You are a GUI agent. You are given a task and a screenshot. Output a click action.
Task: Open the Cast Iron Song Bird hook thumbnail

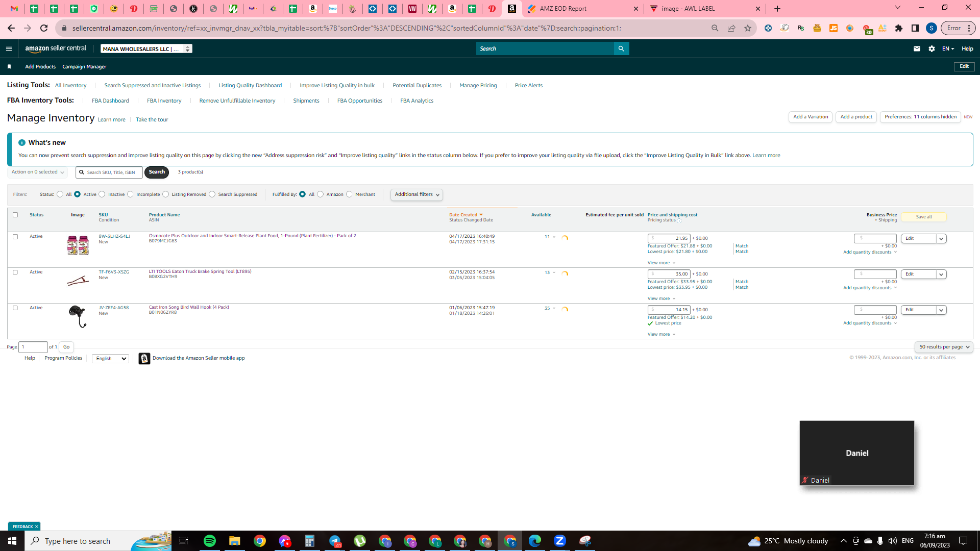[x=78, y=316]
